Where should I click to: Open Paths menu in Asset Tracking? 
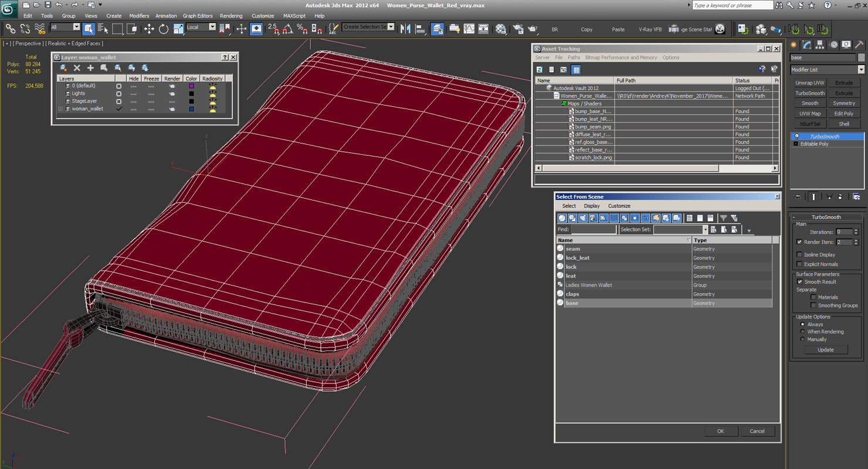point(574,57)
